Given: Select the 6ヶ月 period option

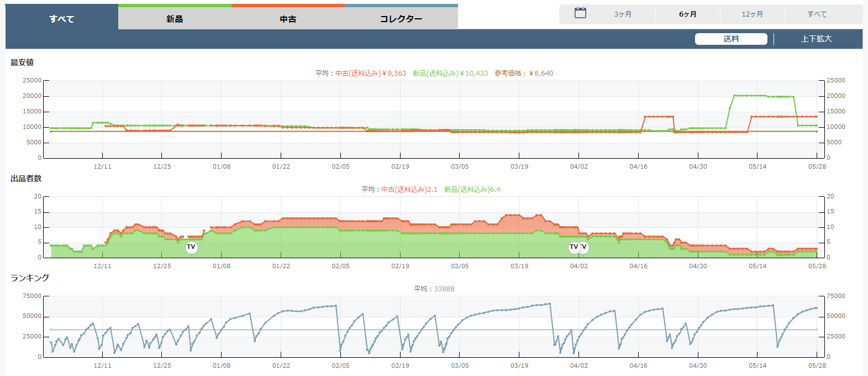Looking at the screenshot, I should (x=687, y=14).
